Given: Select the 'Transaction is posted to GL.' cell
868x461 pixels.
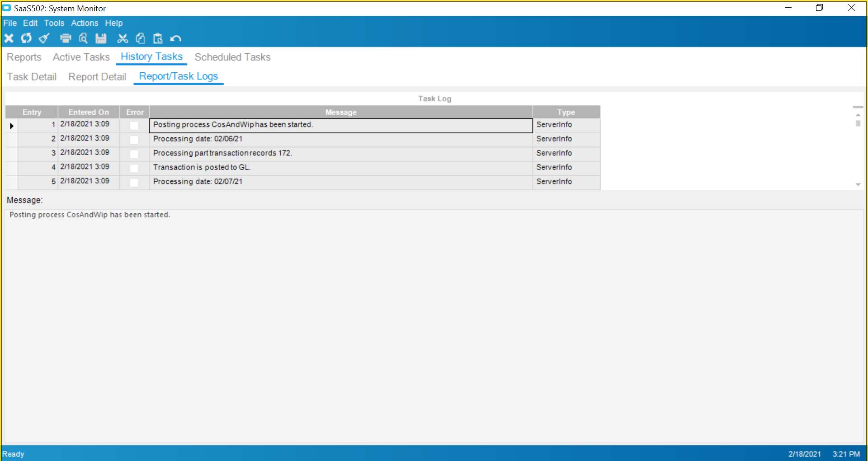Looking at the screenshot, I should tap(341, 168).
